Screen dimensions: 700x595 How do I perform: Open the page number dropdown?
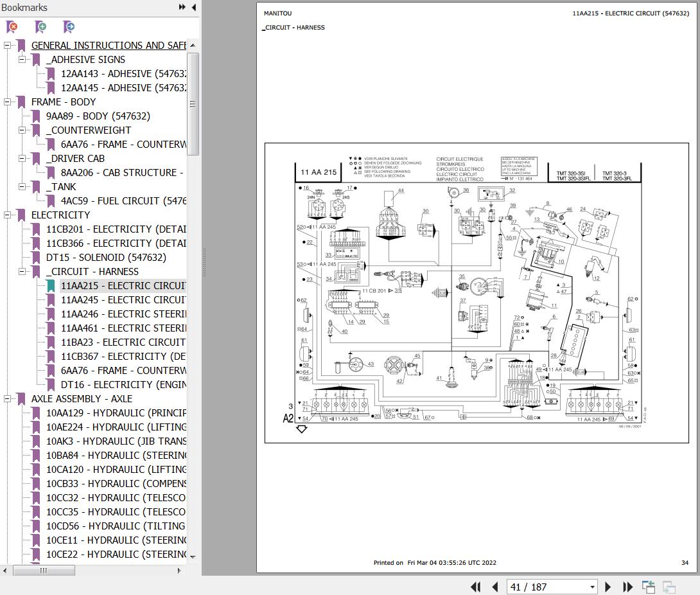pyautogui.click(x=592, y=587)
